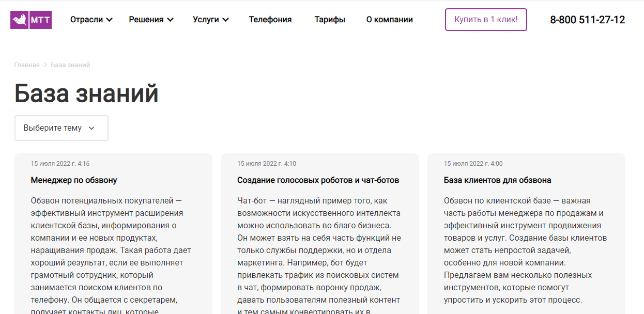Navigate to О компании
644x314 pixels.
tap(389, 20)
